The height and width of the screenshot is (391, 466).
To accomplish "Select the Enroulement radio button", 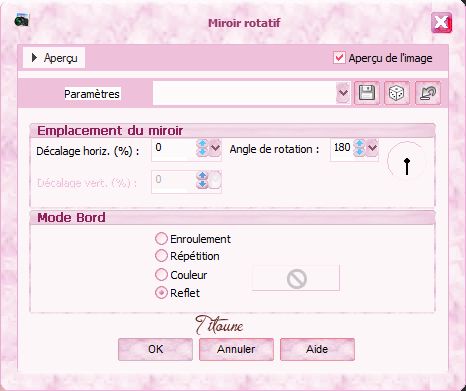I will pos(161,239).
